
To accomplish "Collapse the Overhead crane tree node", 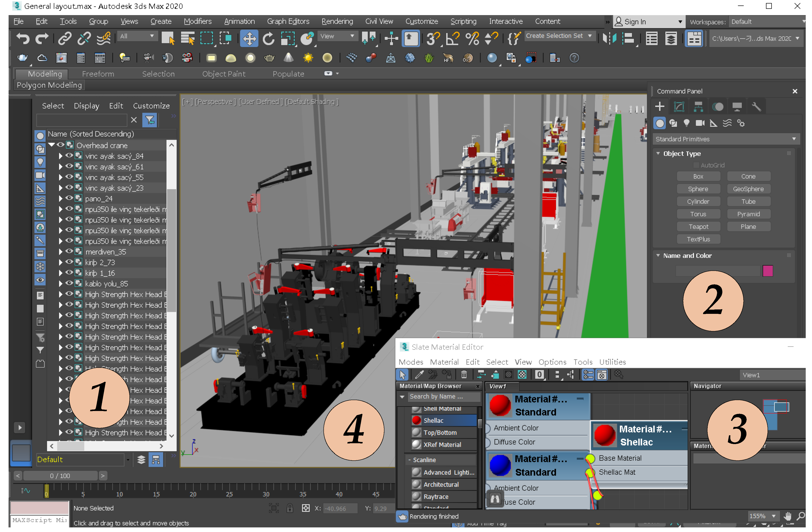I will pyautogui.click(x=52, y=145).
